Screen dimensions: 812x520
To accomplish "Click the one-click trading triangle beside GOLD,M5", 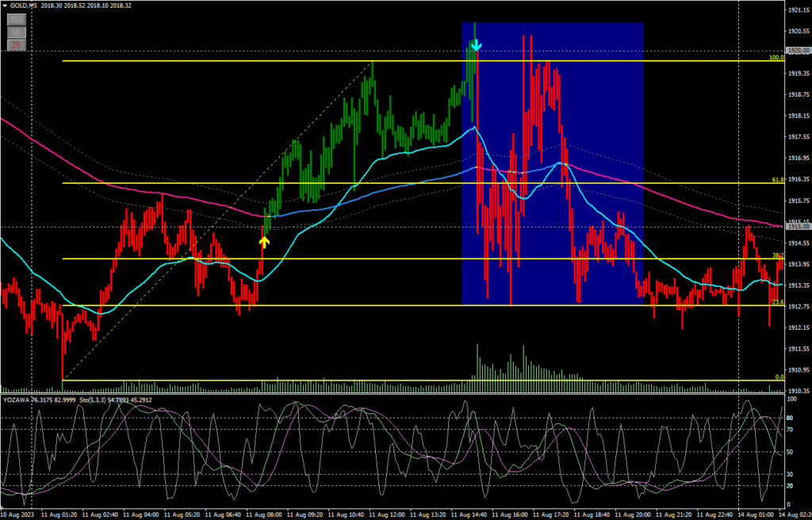I will coord(5,6).
